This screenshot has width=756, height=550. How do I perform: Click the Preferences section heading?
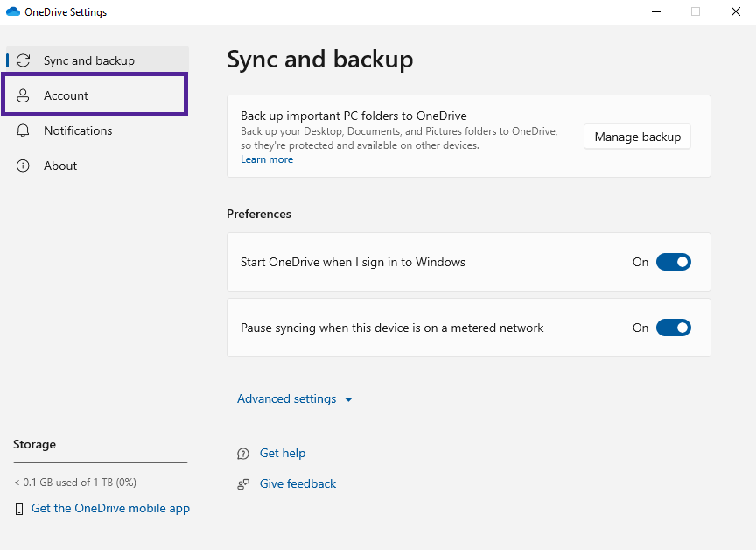click(x=259, y=214)
